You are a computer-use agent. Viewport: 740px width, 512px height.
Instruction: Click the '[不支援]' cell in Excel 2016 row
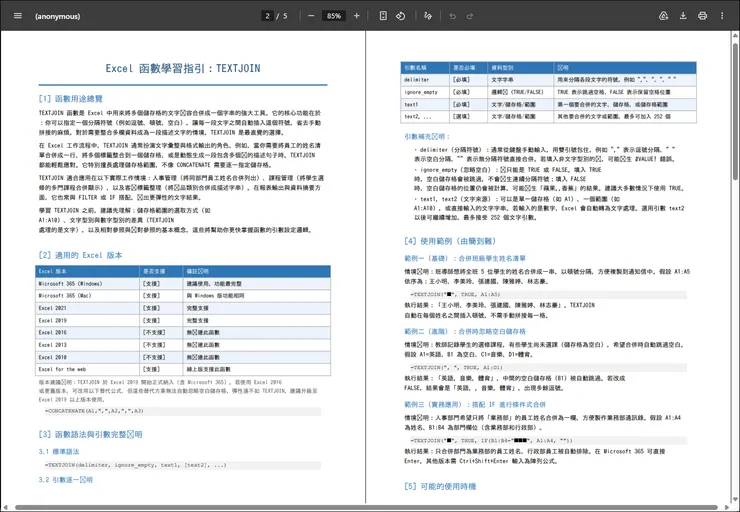(161, 333)
